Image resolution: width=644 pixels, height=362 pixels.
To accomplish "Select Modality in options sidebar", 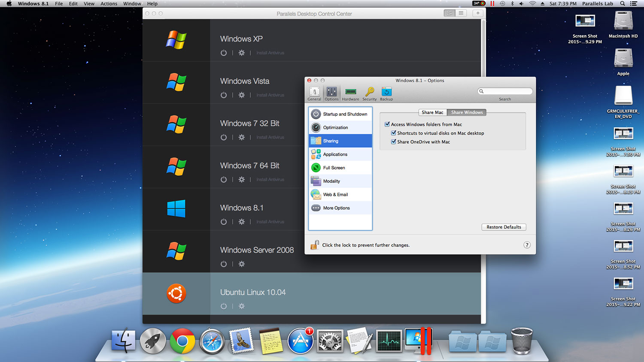I will coord(340,181).
